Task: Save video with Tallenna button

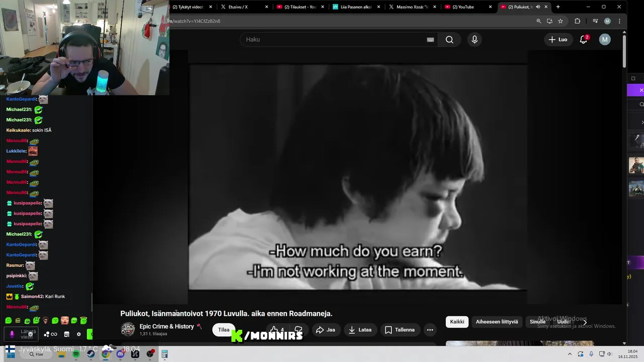Action: point(400,330)
